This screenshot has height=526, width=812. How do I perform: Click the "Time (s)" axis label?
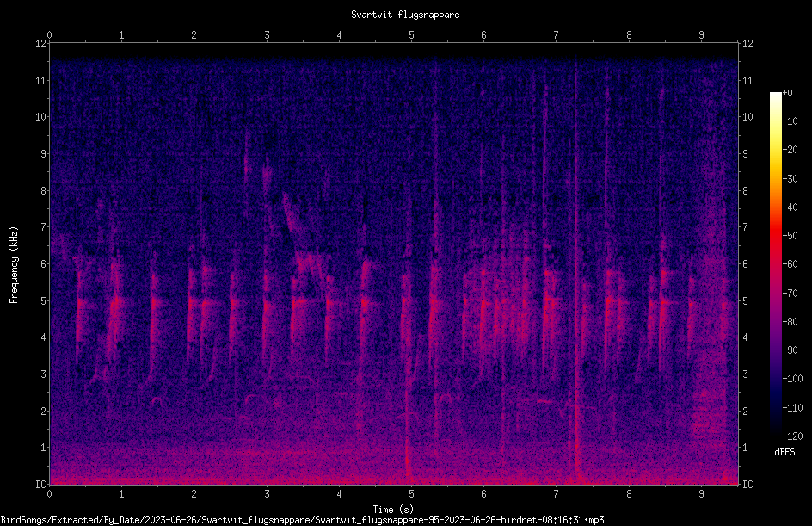pyautogui.click(x=393, y=510)
